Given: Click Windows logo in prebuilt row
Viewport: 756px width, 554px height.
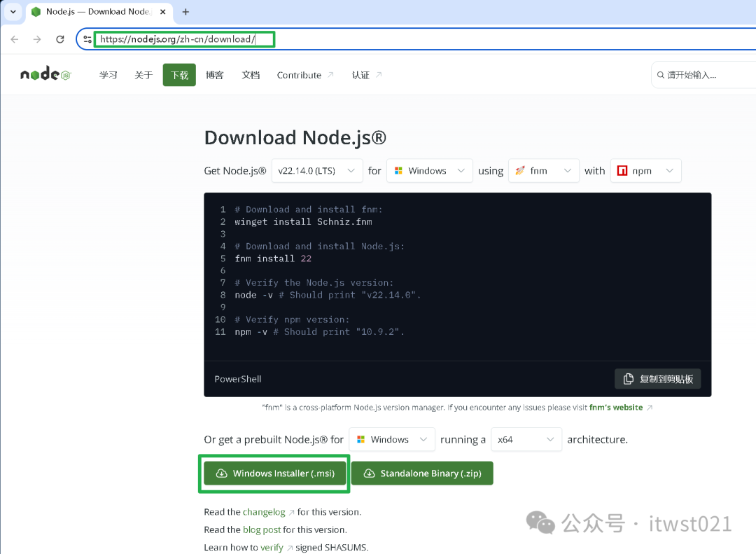Looking at the screenshot, I should [x=360, y=439].
